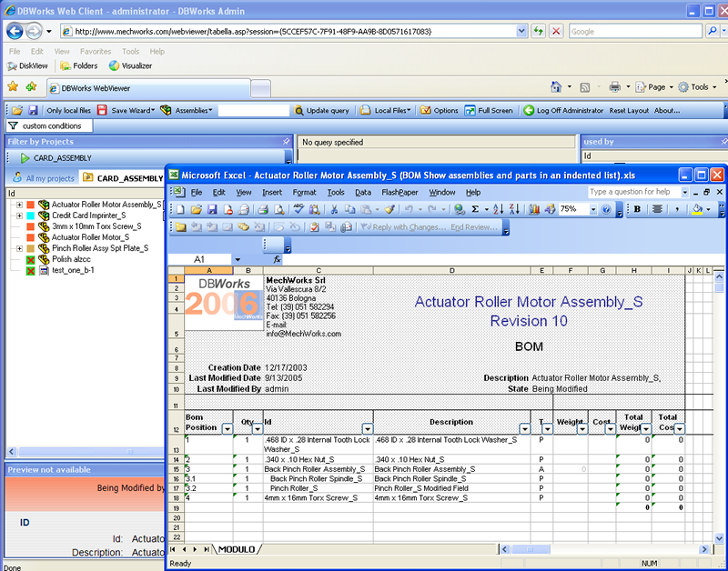This screenshot has height=571, width=728.
Task: Click the Google search box
Action: [x=635, y=32]
